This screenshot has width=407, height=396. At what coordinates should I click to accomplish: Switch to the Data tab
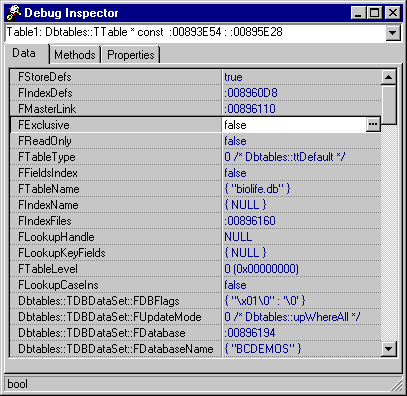(24, 53)
